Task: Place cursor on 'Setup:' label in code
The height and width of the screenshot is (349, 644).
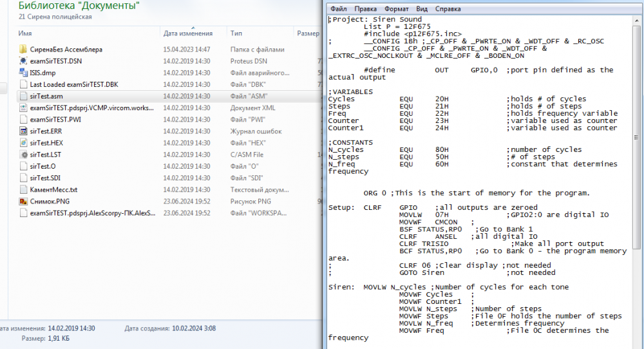Action: [x=341, y=207]
